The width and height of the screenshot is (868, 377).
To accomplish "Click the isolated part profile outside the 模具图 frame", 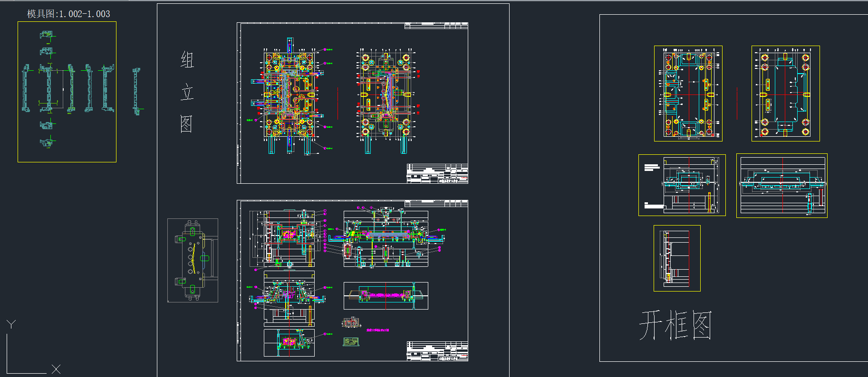I will (x=136, y=91).
